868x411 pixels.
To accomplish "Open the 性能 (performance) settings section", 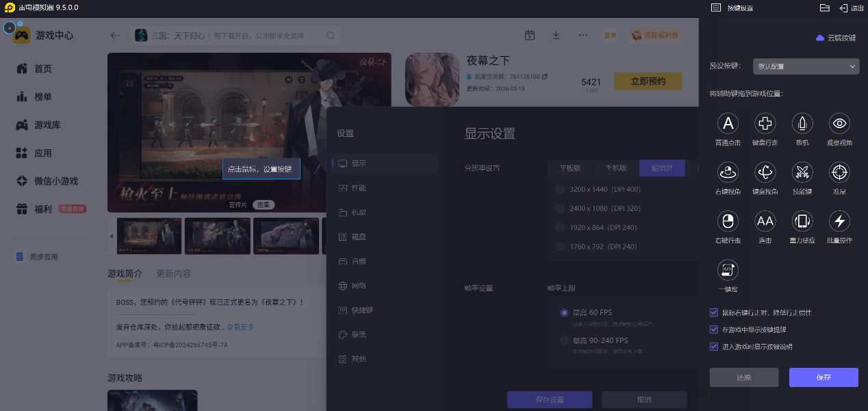I will coord(359,188).
